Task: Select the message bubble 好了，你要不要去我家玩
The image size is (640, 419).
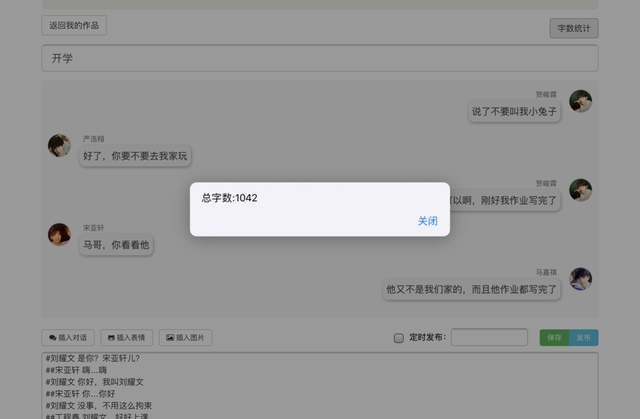Action: point(135,156)
